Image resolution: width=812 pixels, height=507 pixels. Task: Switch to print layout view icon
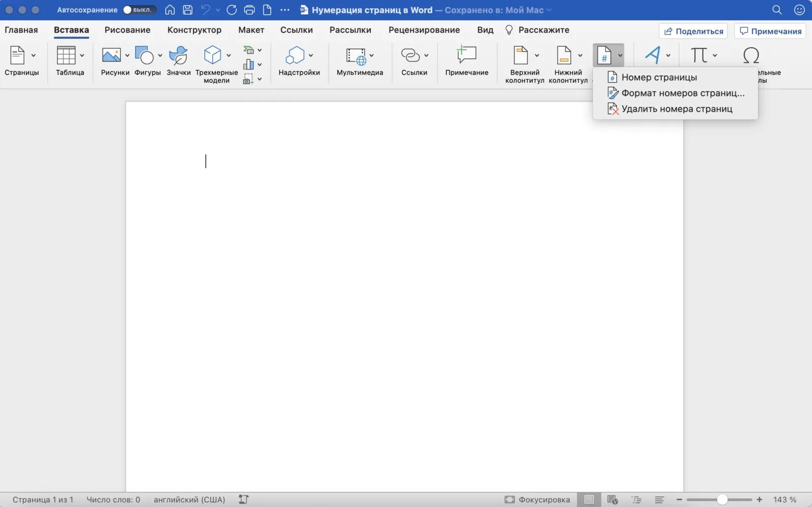coord(589,499)
